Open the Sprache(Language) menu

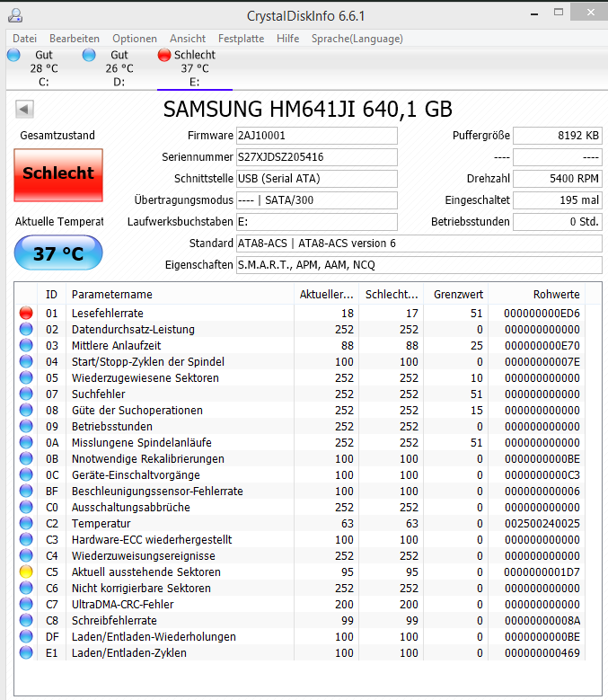357,39
